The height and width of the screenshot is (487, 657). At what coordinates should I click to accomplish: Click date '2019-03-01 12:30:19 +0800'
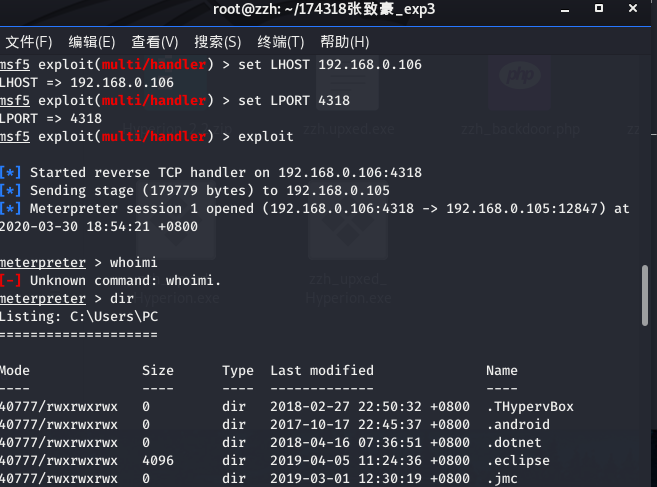(x=370, y=479)
